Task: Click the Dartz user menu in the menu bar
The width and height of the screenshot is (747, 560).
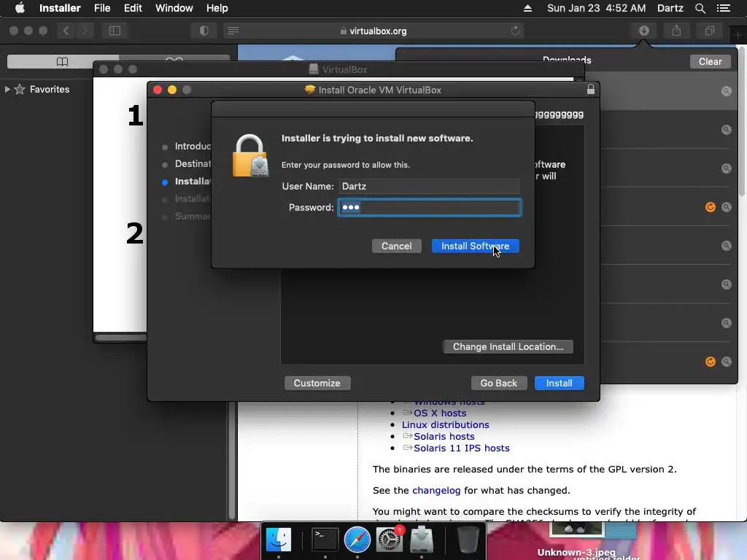Action: (670, 8)
